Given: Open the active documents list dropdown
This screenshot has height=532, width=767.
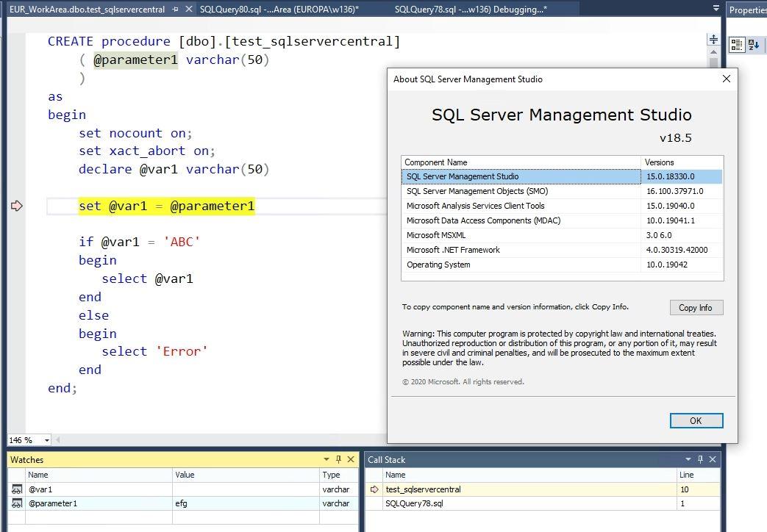Looking at the screenshot, I should click(716, 9).
